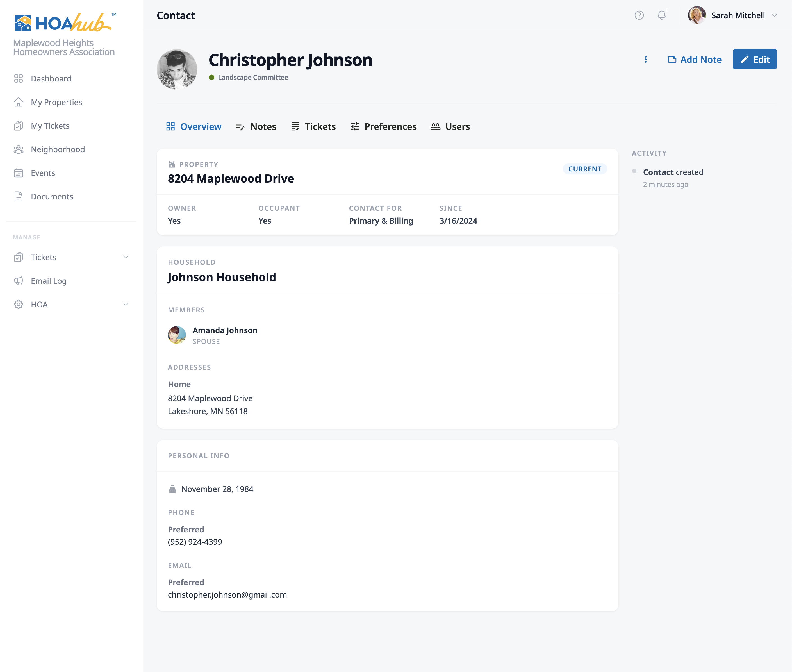Click the Add Note button
Image resolution: width=792 pixels, height=672 pixels.
pyautogui.click(x=695, y=60)
